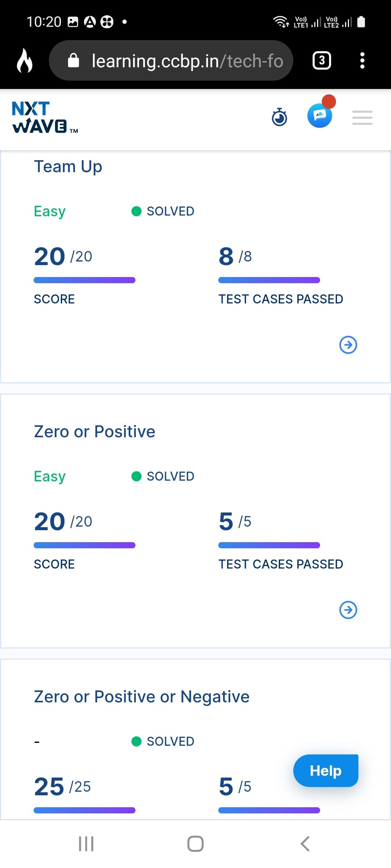The width and height of the screenshot is (391, 868).
Task: Open the hamburger navigation menu
Action: pos(362,118)
